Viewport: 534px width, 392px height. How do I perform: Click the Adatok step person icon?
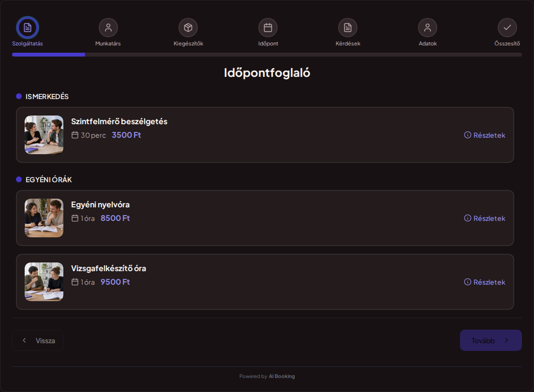pos(428,28)
